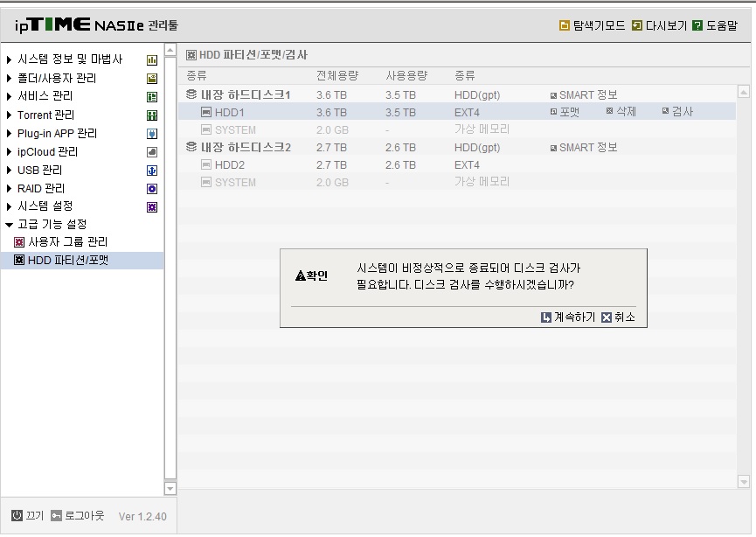The image size is (756, 537).
Task: Click the HDD1 partition icon
Action: click(x=206, y=112)
